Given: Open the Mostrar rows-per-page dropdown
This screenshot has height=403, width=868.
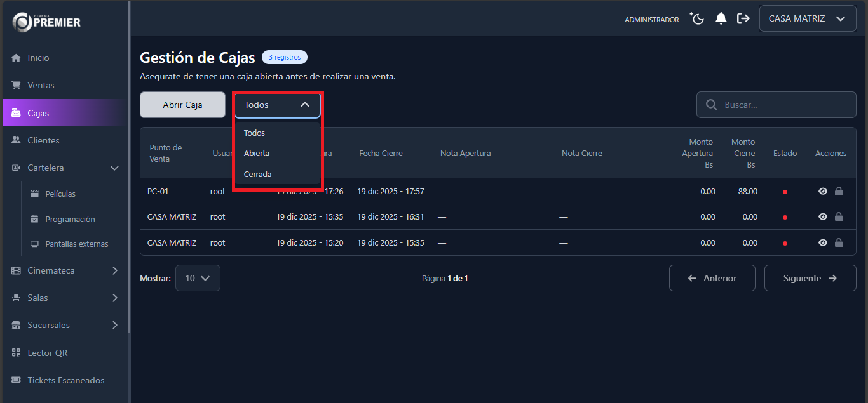Looking at the screenshot, I should (x=198, y=278).
